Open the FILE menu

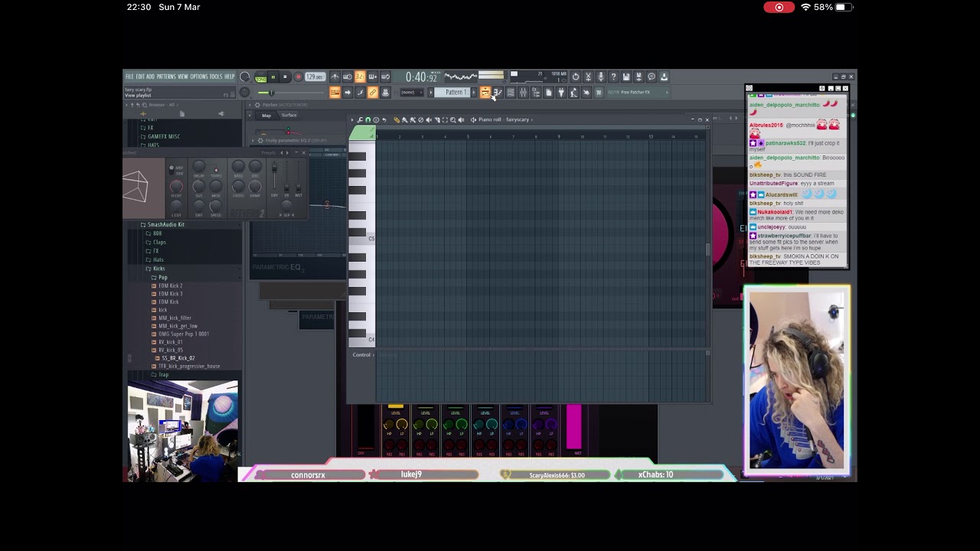click(129, 77)
